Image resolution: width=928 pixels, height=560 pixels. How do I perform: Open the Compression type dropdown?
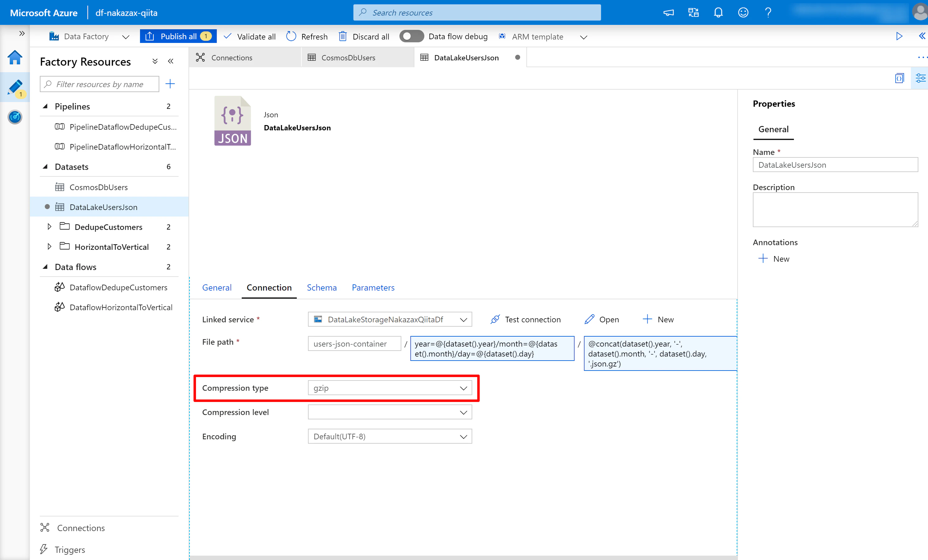(390, 388)
